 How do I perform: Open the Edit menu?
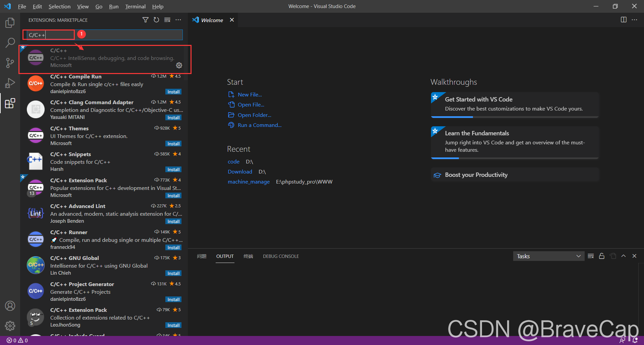(37, 6)
